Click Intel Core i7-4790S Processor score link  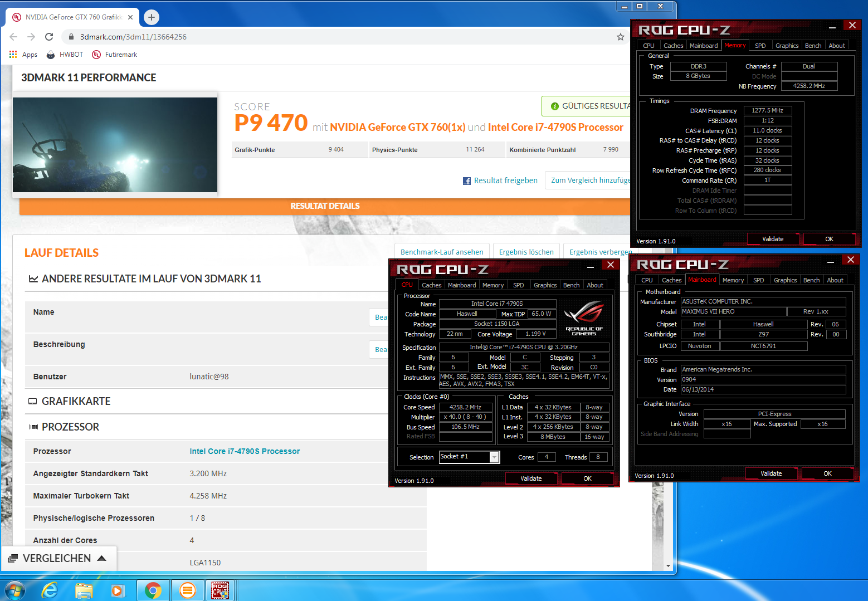coord(555,128)
